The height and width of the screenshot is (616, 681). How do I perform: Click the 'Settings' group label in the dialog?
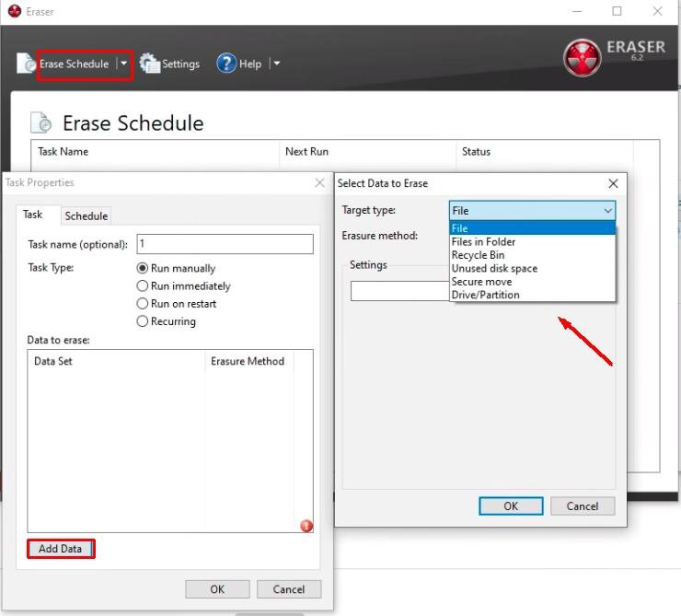368,264
